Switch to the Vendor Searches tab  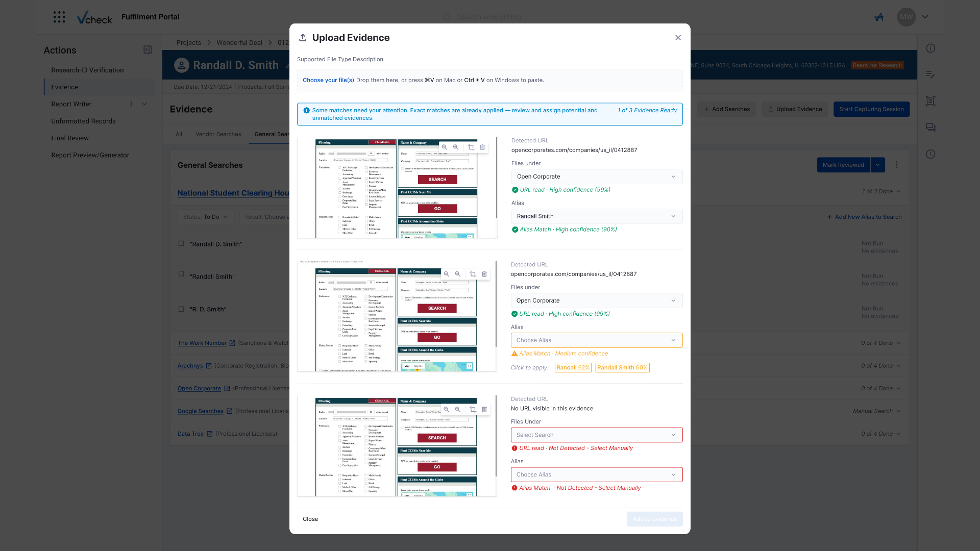(218, 134)
